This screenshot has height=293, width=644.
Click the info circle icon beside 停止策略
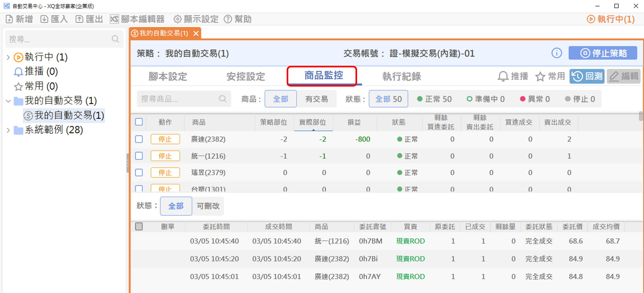[556, 53]
